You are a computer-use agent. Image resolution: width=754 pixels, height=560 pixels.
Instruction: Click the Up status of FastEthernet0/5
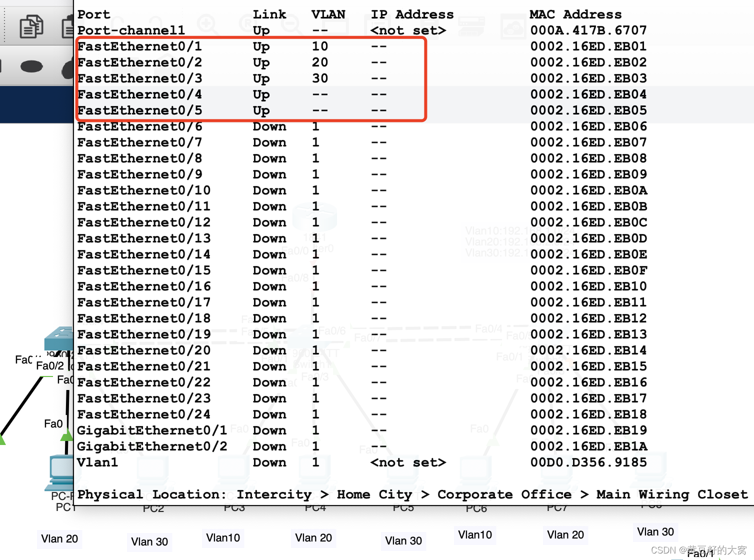click(261, 110)
